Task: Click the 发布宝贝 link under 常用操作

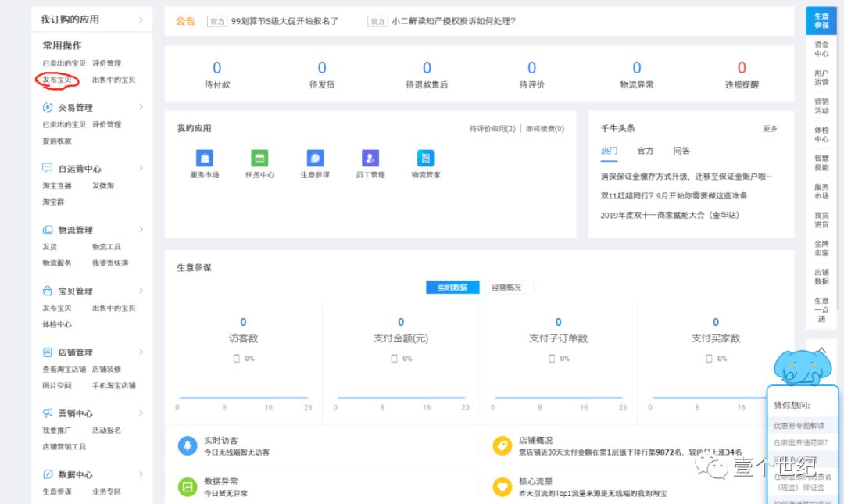Action: tap(57, 80)
